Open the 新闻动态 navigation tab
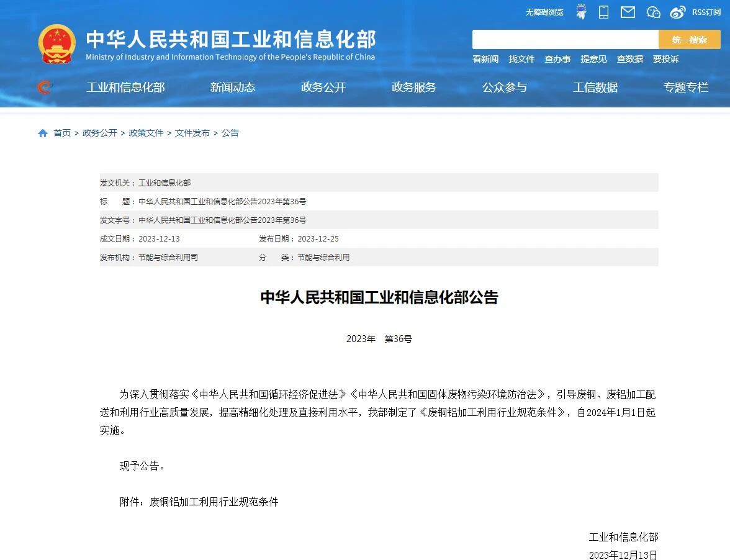Viewport: 730px width, 560px height. click(233, 88)
